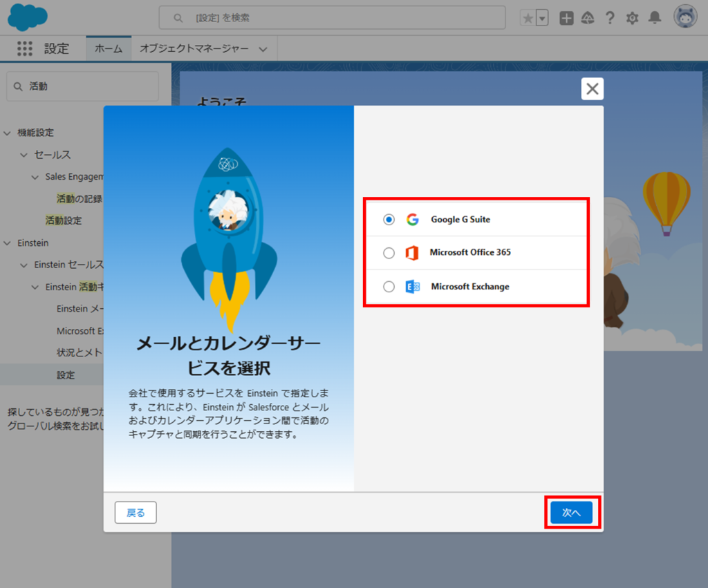Open the favorites list dropdown arrow
The image size is (708, 588).
coord(542,18)
